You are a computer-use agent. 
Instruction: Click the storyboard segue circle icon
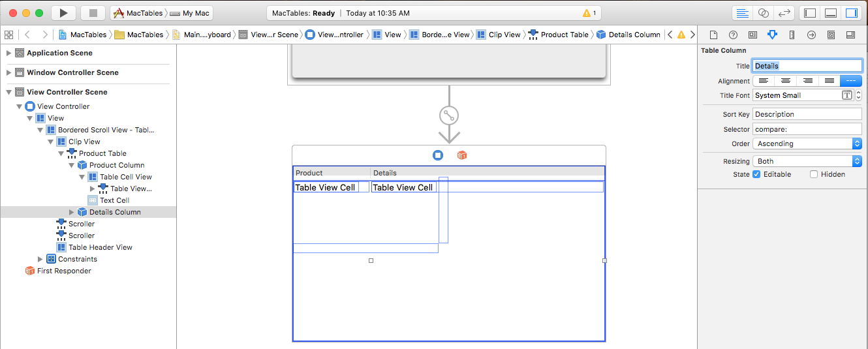(449, 115)
